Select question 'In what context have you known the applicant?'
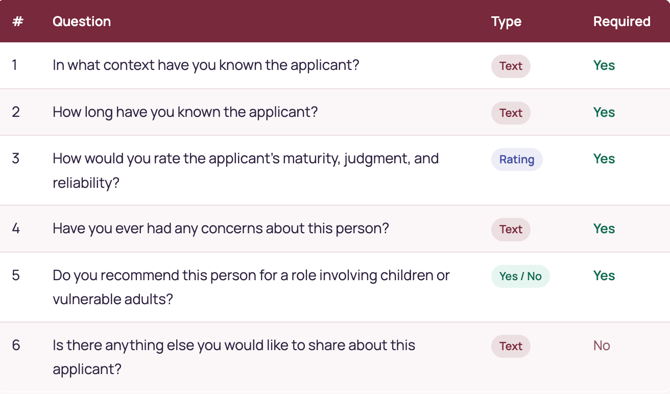The image size is (670, 394). 206,65
